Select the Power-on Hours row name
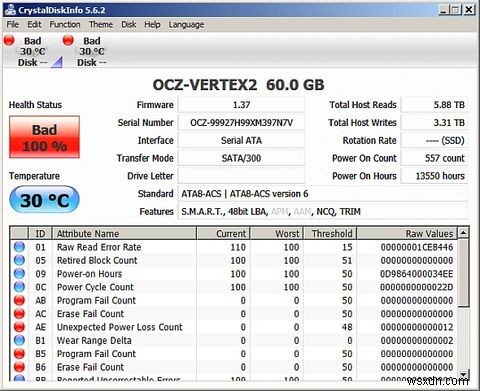Viewport: 480px width, 391px height. pyautogui.click(x=89, y=274)
